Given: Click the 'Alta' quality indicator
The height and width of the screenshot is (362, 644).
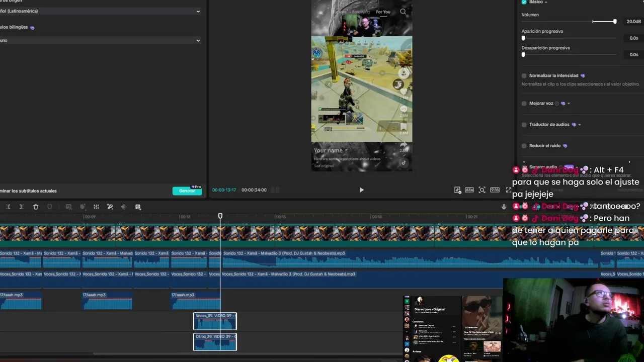Looking at the screenshot, I should (469, 190).
